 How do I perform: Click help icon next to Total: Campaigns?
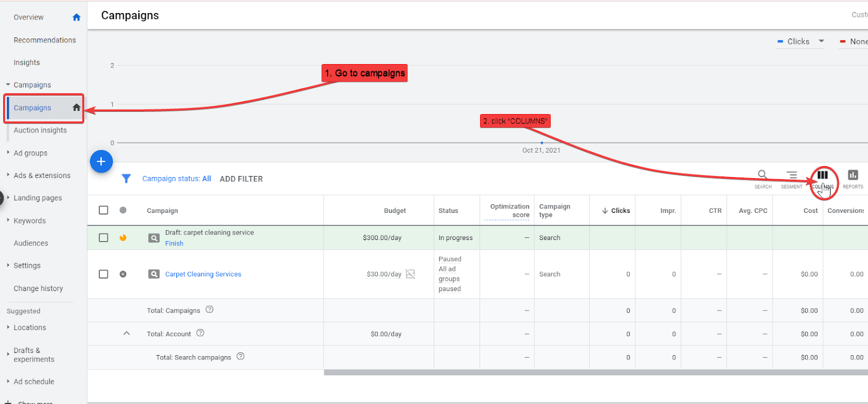[209, 310]
